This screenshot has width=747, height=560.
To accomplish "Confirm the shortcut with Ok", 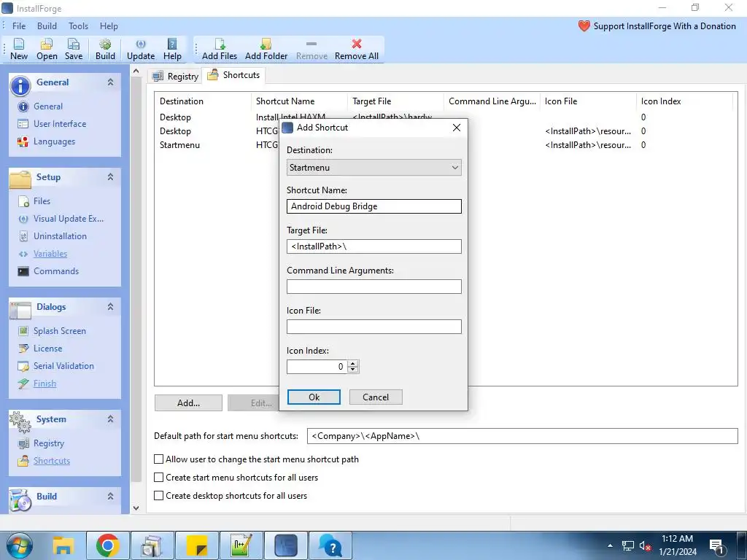I will point(314,397).
